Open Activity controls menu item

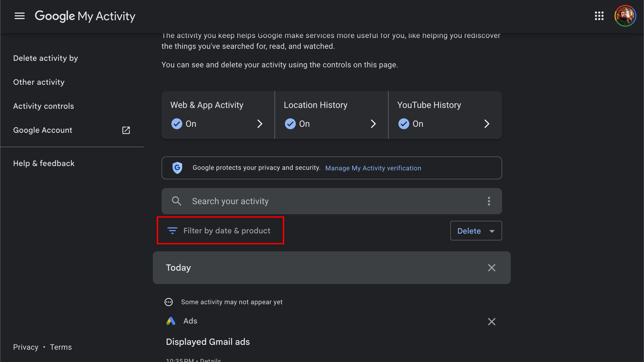[x=43, y=106]
